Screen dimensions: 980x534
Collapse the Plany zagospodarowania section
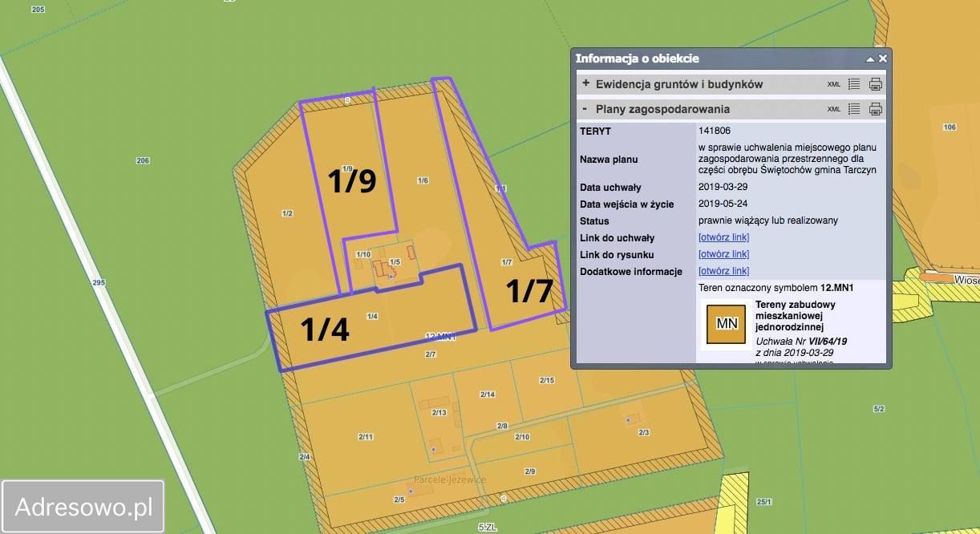tap(585, 108)
